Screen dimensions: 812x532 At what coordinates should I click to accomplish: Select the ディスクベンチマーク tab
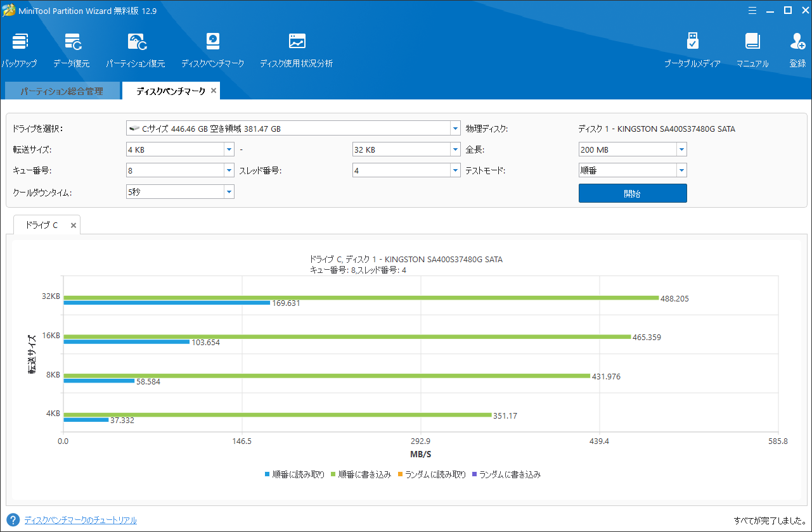click(x=171, y=91)
